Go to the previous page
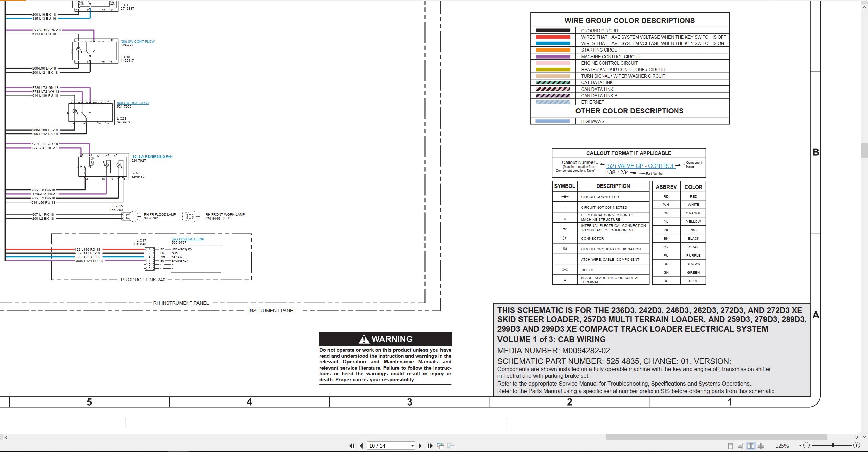The width and height of the screenshot is (868, 452). (361, 446)
